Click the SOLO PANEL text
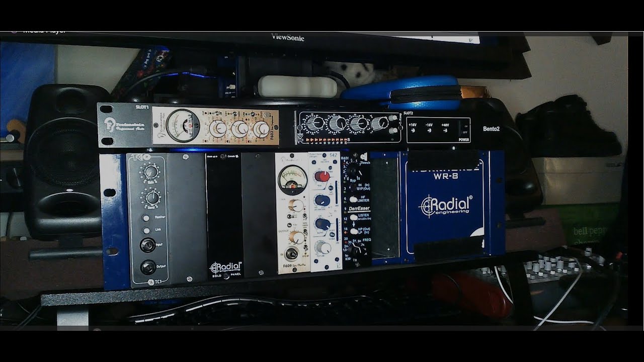 226,275
